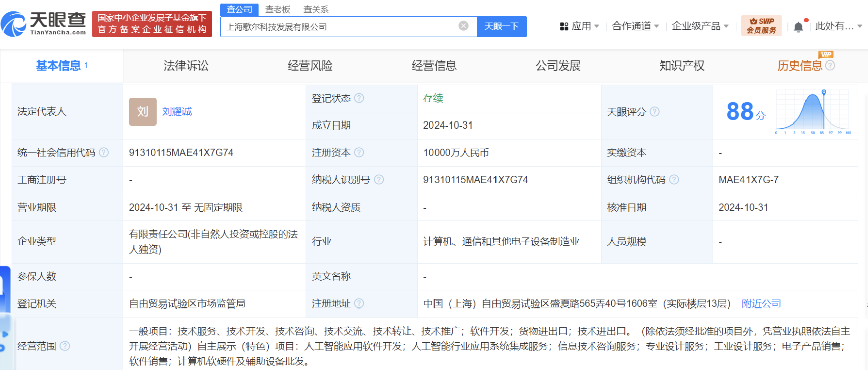
Task: Select the 查老板 search mode tab
Action: (x=278, y=9)
